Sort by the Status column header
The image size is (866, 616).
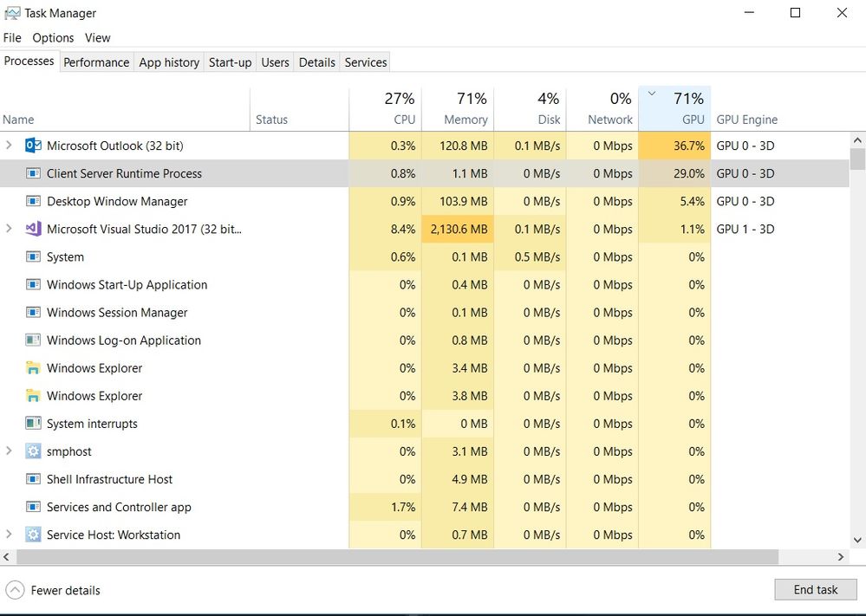[299, 109]
